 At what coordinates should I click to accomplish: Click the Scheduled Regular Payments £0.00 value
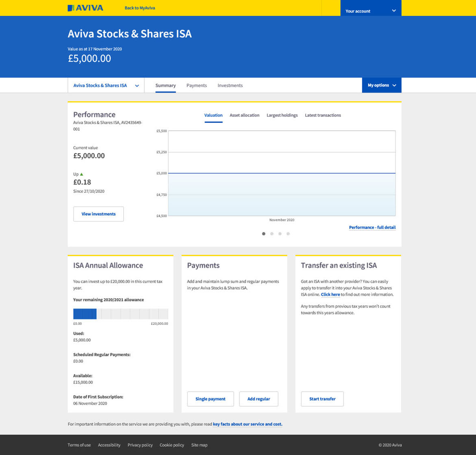(x=78, y=361)
